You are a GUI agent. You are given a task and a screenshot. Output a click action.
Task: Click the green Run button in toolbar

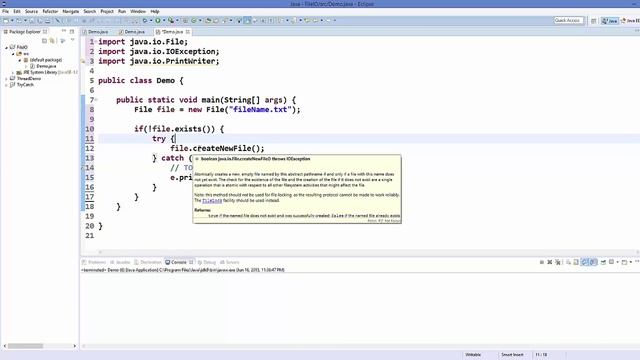coord(158,20)
